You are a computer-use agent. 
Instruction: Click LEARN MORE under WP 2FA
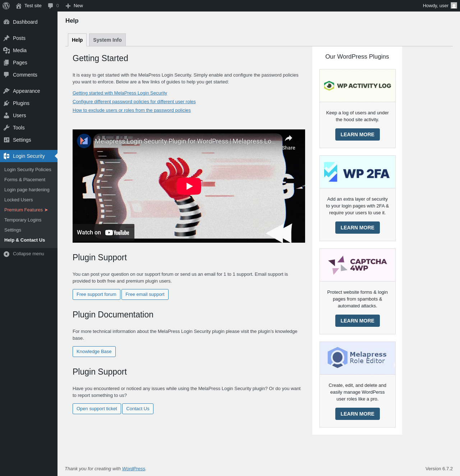(358, 228)
